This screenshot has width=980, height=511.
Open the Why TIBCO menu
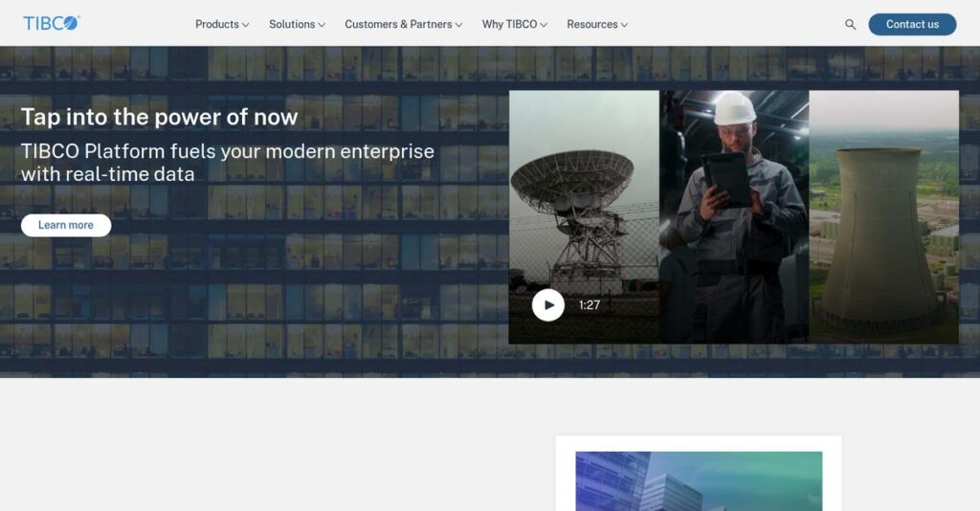tap(514, 24)
